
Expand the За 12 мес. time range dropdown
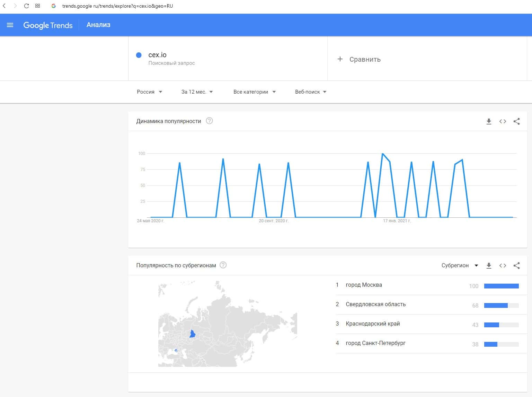click(x=197, y=92)
